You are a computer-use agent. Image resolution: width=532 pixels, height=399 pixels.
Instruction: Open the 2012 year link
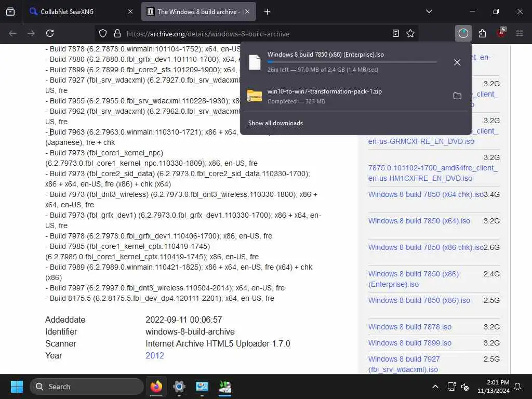coord(155,355)
